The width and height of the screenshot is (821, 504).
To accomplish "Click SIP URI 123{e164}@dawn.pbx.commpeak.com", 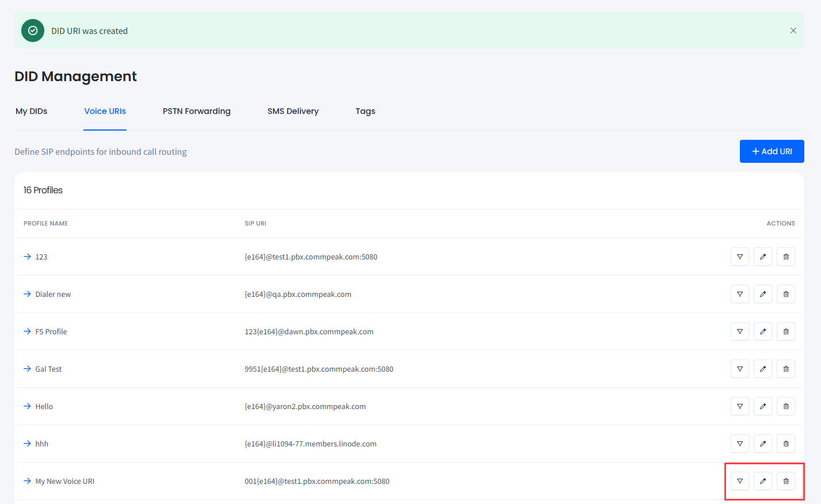I will click(x=309, y=331).
